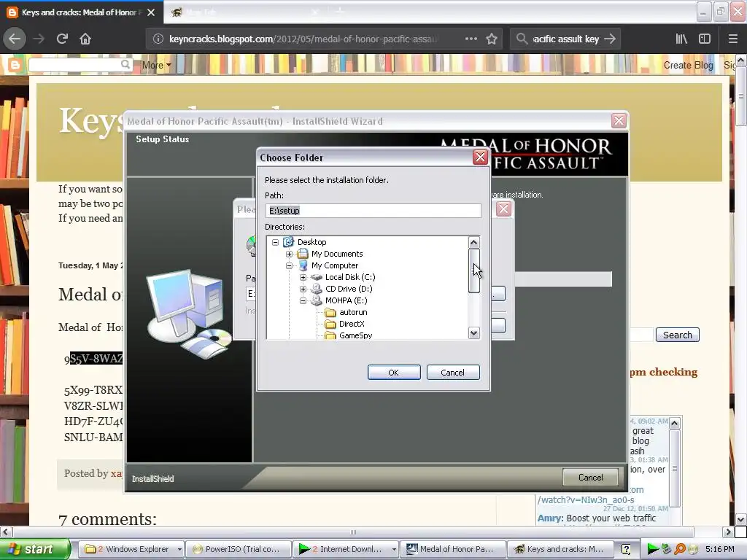The width and height of the screenshot is (747, 560).
Task: Switch to Keys and cracks taskbar button
Action: 560,549
